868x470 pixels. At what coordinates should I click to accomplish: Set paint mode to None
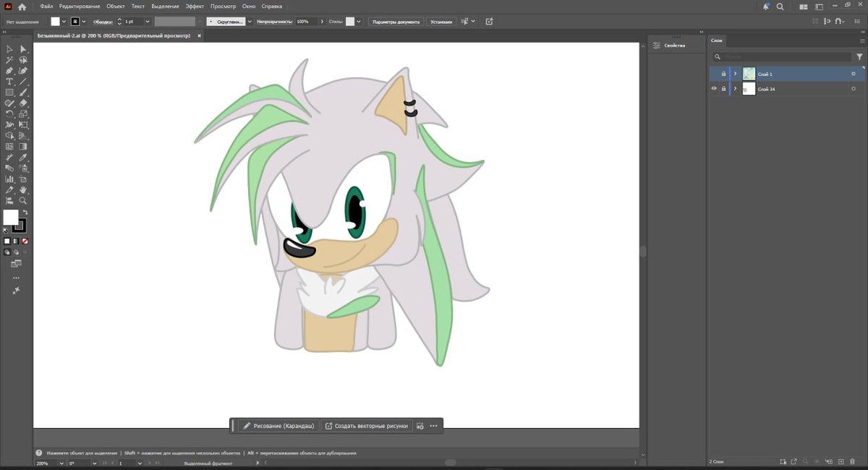(25, 241)
